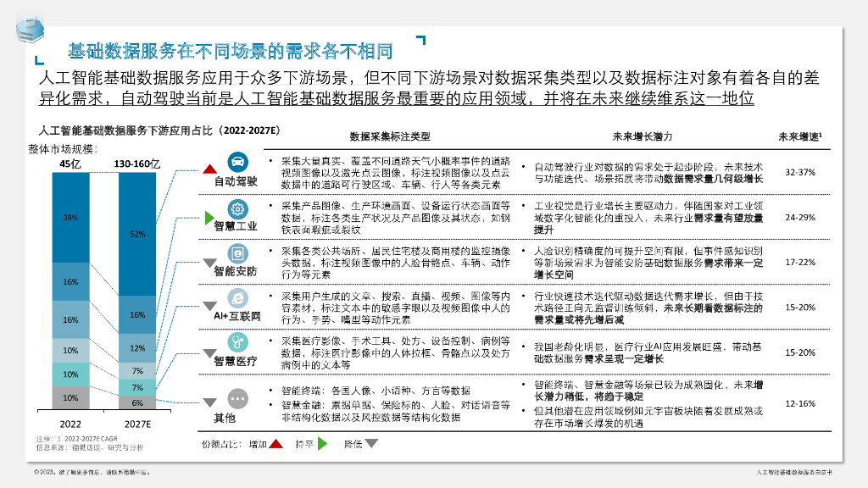Viewport: 868px width, 488px height.
Task: Toggle the red increase triangle beside 自动驾驶
Action: (x=209, y=169)
